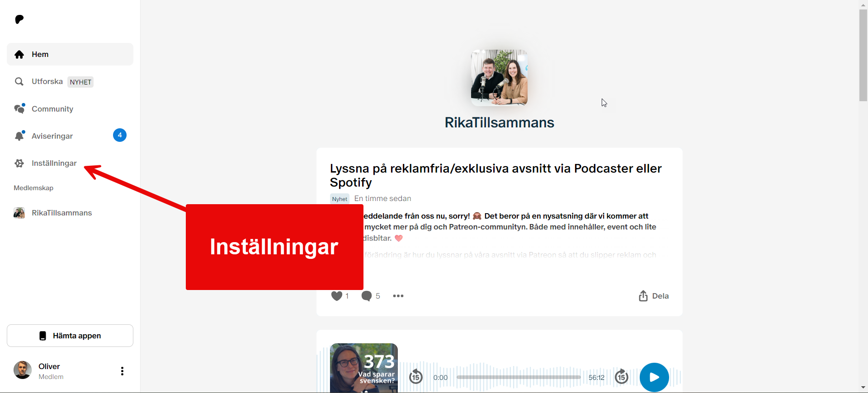Open the post's more options menu

(x=398, y=296)
